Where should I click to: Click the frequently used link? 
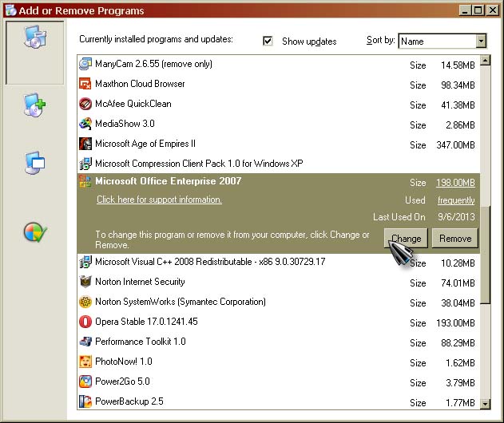(x=456, y=200)
